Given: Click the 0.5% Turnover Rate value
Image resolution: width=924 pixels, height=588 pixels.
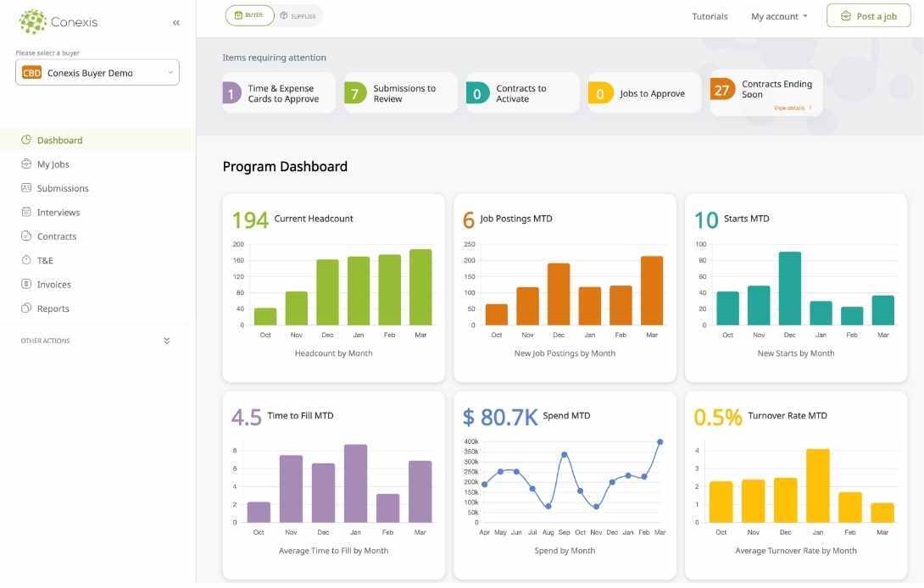Looking at the screenshot, I should [718, 418].
